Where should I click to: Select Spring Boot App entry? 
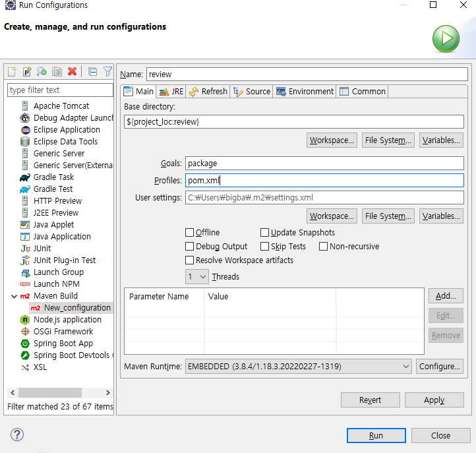coord(57,344)
